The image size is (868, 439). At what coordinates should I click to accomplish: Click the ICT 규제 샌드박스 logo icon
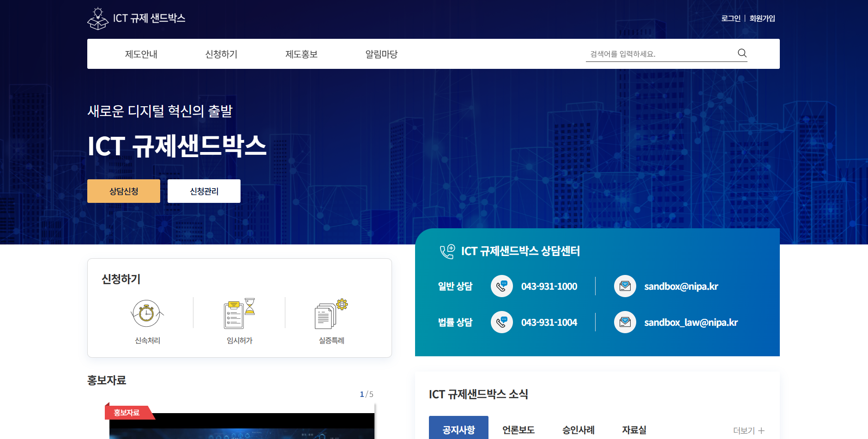pos(97,18)
